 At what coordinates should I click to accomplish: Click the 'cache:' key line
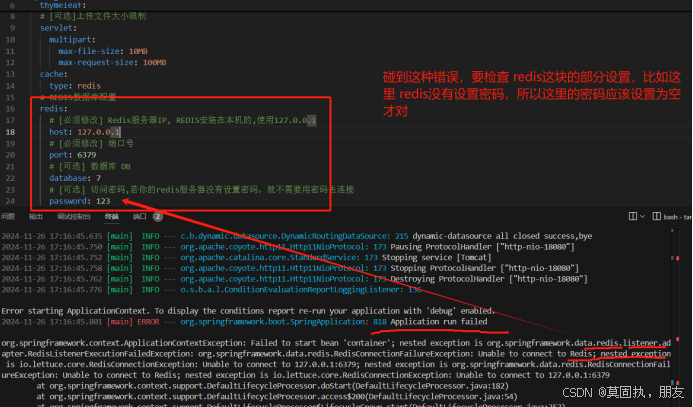[x=53, y=74]
